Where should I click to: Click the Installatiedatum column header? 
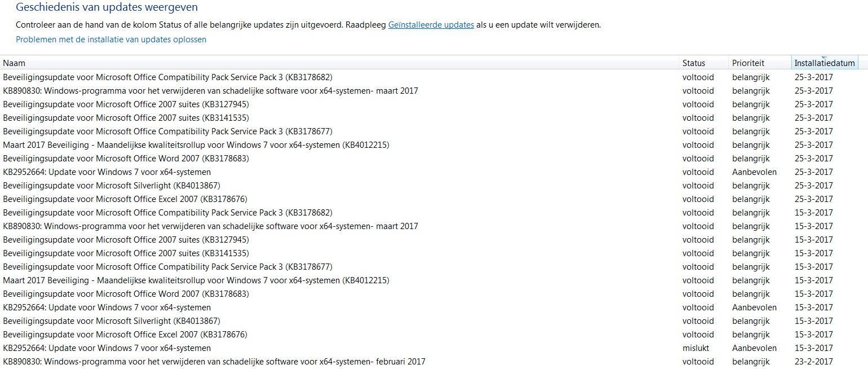point(825,63)
